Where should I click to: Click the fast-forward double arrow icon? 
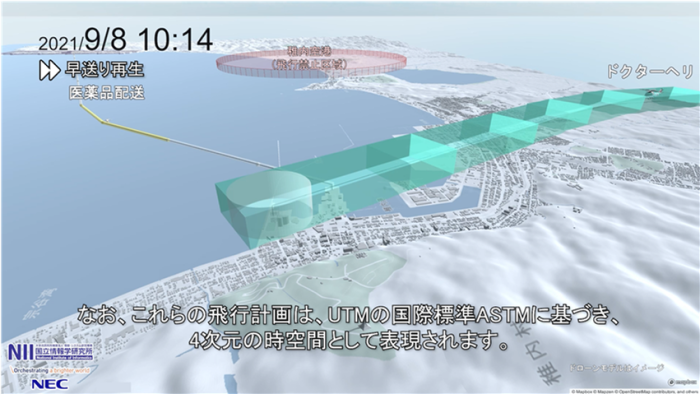tap(49, 70)
